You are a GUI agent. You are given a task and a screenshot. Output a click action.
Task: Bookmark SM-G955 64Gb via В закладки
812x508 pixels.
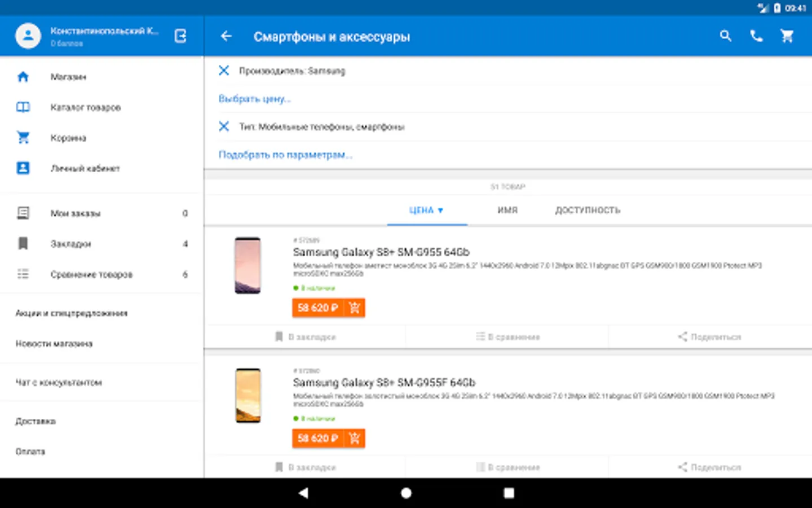[305, 337]
